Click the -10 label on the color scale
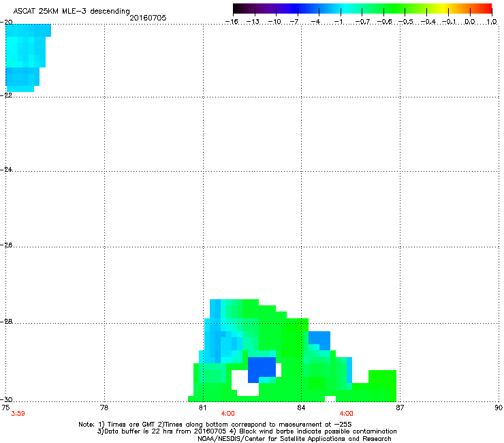Viewport: 504px width, 443px height. tap(274, 22)
